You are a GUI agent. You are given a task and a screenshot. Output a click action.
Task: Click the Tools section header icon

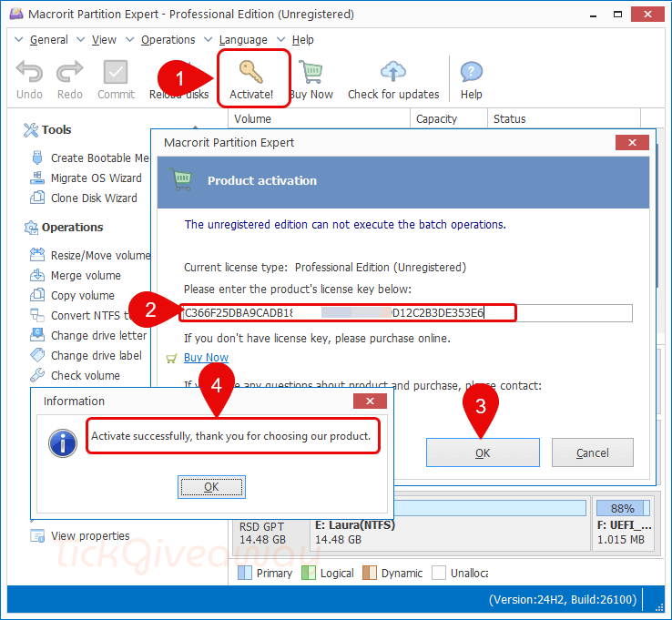point(31,130)
